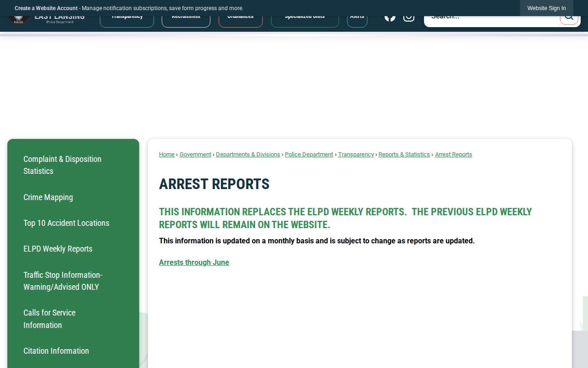Go to Transparency breadcrumb
This screenshot has width=588, height=368.
[356, 155]
